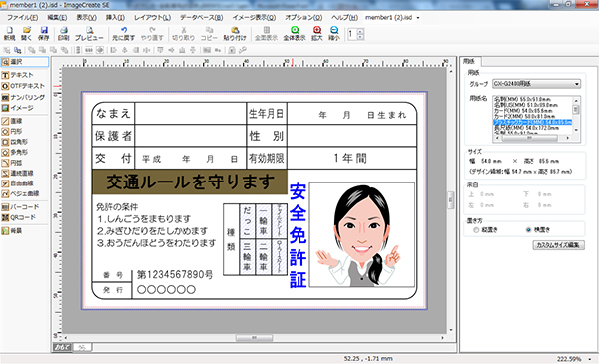Click the 保存 (Save) toolbar icon
Viewport: 599px width, 364px height.
(x=44, y=34)
